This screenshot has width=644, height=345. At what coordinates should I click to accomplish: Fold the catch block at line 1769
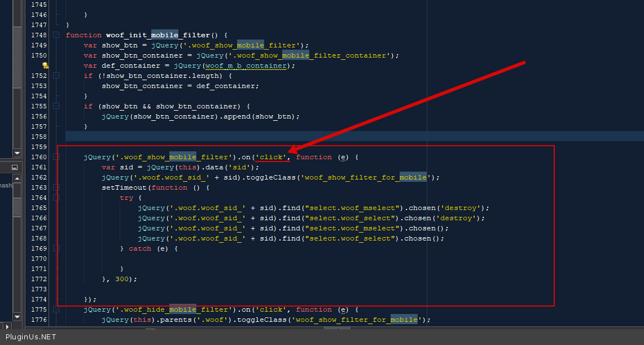[56, 248]
